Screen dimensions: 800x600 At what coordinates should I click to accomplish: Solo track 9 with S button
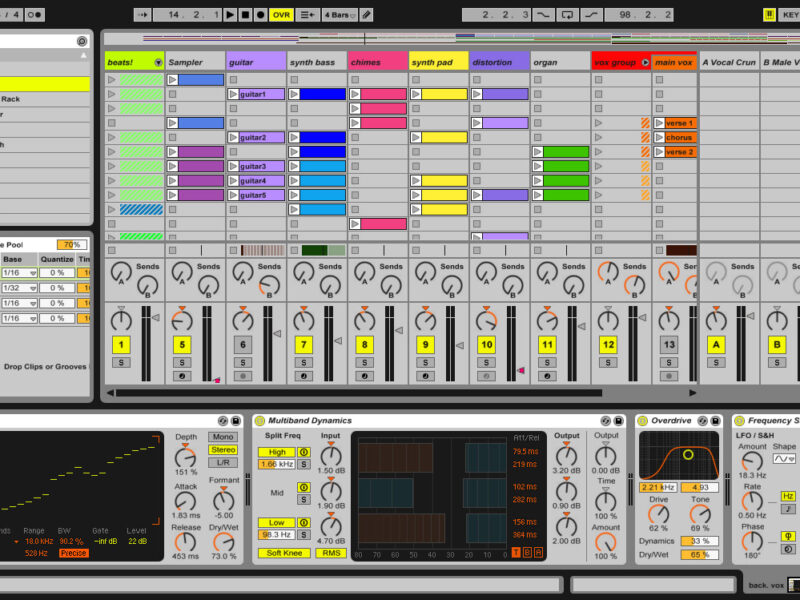pyautogui.click(x=425, y=362)
